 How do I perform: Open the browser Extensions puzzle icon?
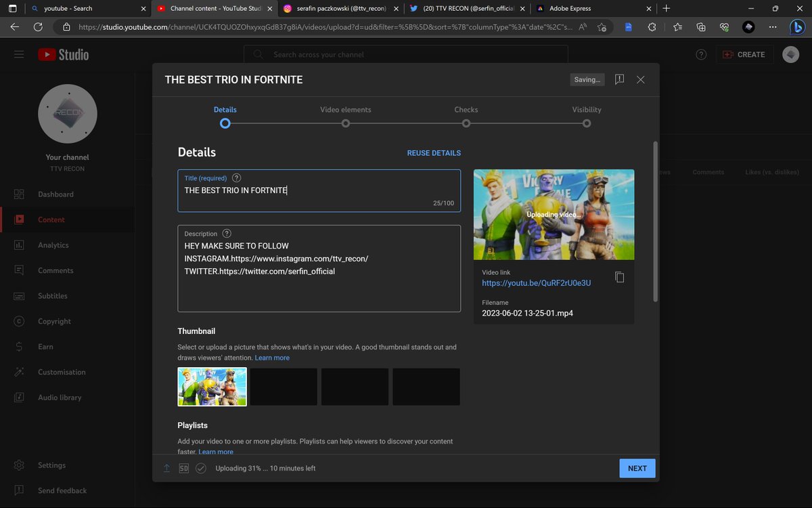(652, 27)
